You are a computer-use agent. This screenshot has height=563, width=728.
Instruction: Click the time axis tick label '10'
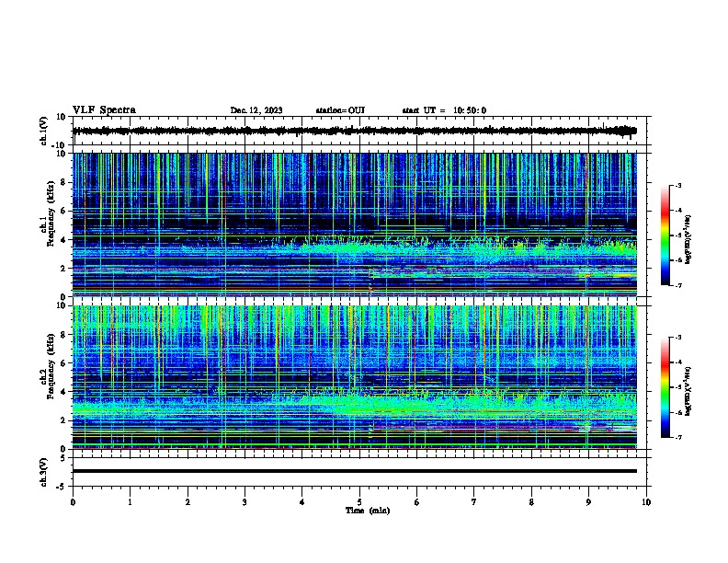click(x=646, y=502)
